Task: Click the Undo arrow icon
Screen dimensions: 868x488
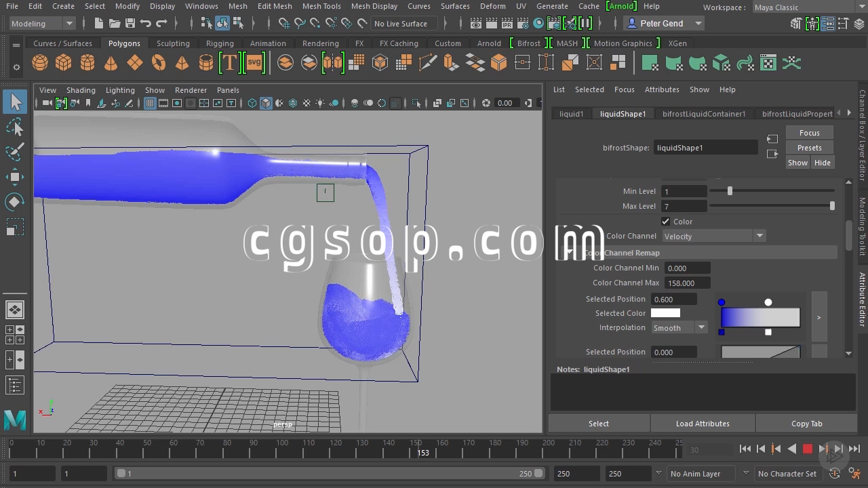Action: (146, 23)
